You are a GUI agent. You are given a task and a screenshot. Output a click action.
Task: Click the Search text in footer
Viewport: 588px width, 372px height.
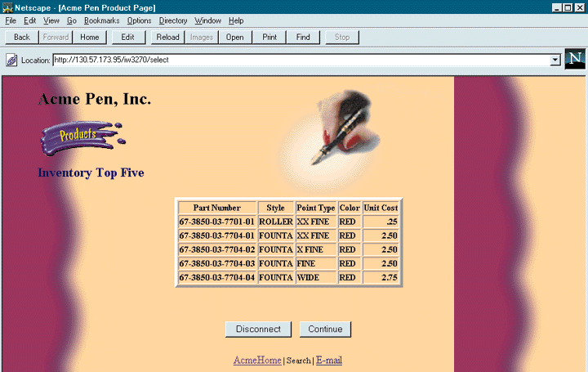tap(299, 361)
